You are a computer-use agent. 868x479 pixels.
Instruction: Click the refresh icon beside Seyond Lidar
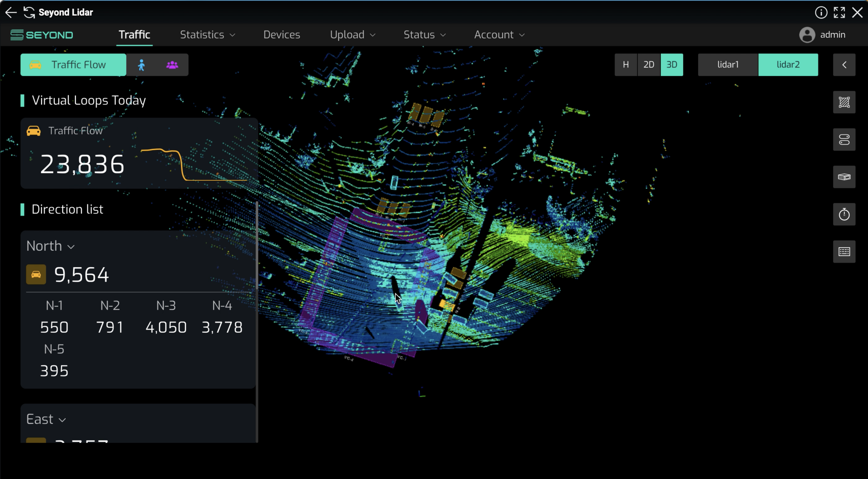29,12
